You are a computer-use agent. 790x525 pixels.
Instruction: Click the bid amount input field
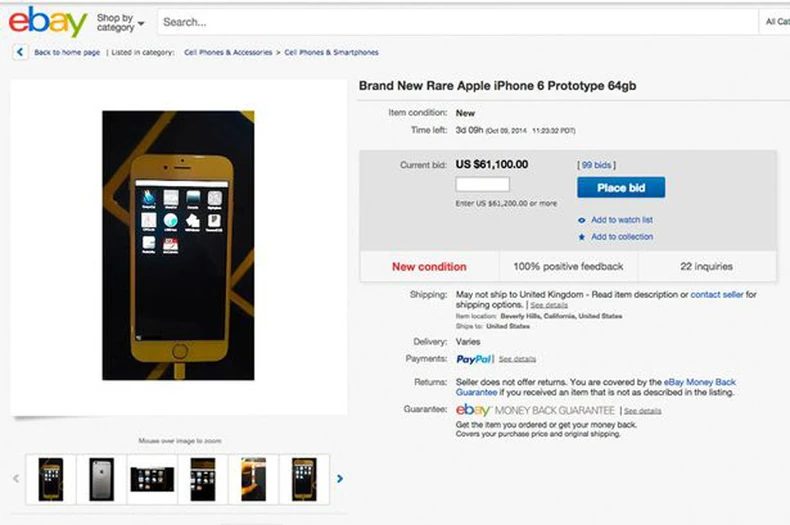[x=482, y=185]
